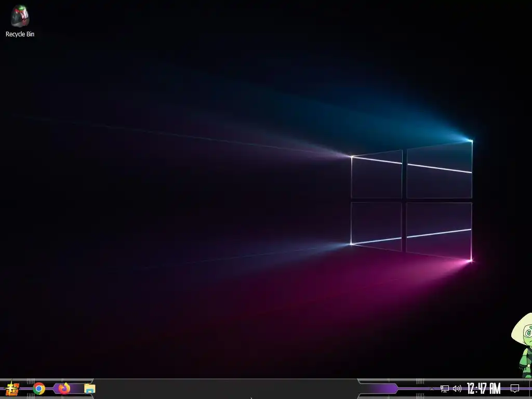
Task: Select the Recycle Bin desktop icon
Action: click(20, 20)
